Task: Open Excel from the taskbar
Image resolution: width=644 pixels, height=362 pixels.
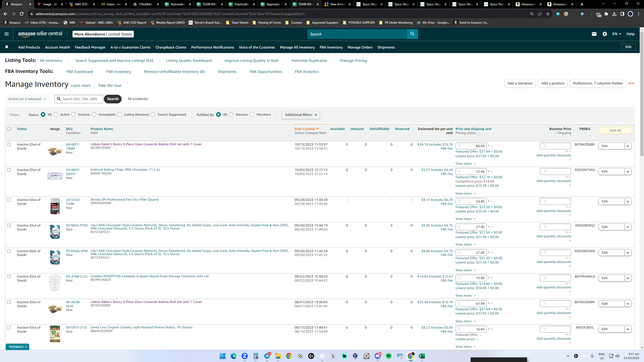Action: (422, 356)
